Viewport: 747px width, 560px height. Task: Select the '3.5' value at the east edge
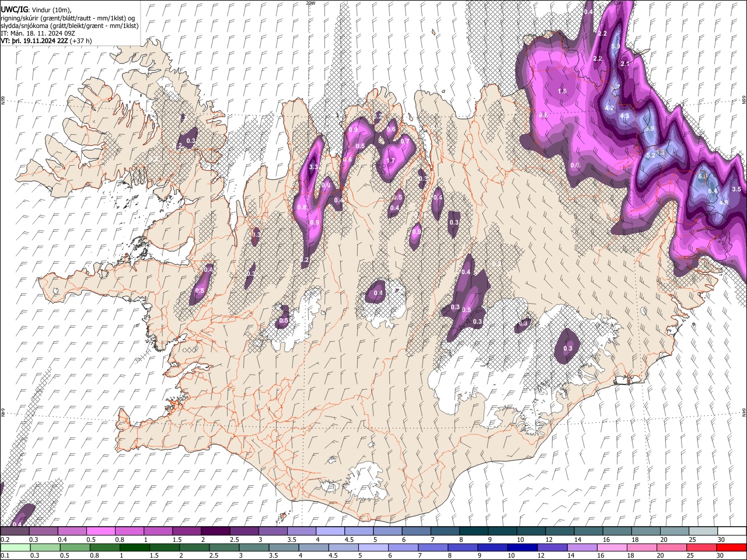pos(736,189)
